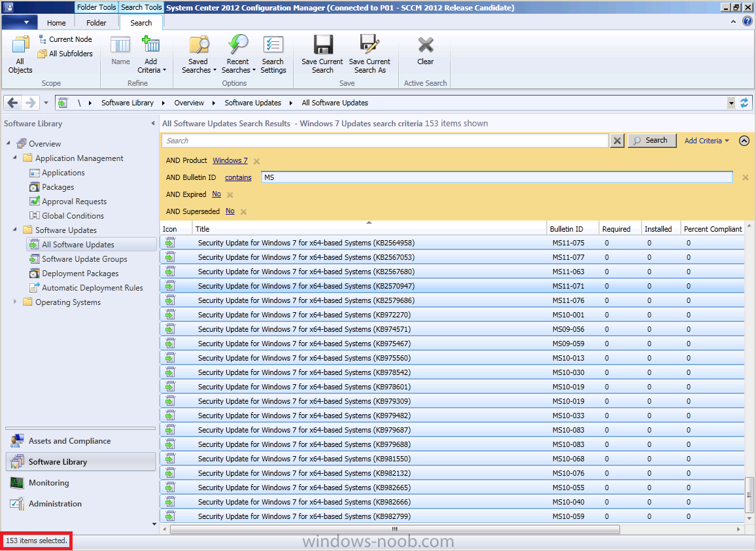Click the address bar history dropdown
This screenshot has width=756, height=551.
pos(731,103)
